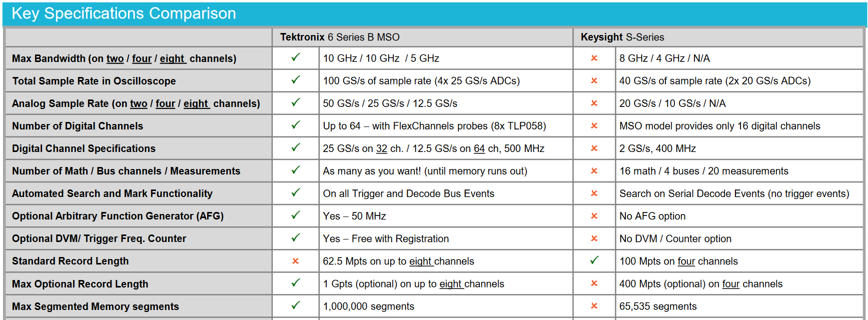The width and height of the screenshot is (868, 320).
Task: Click underlined "two" in the Max Bandwidth row
Action: pos(115,59)
